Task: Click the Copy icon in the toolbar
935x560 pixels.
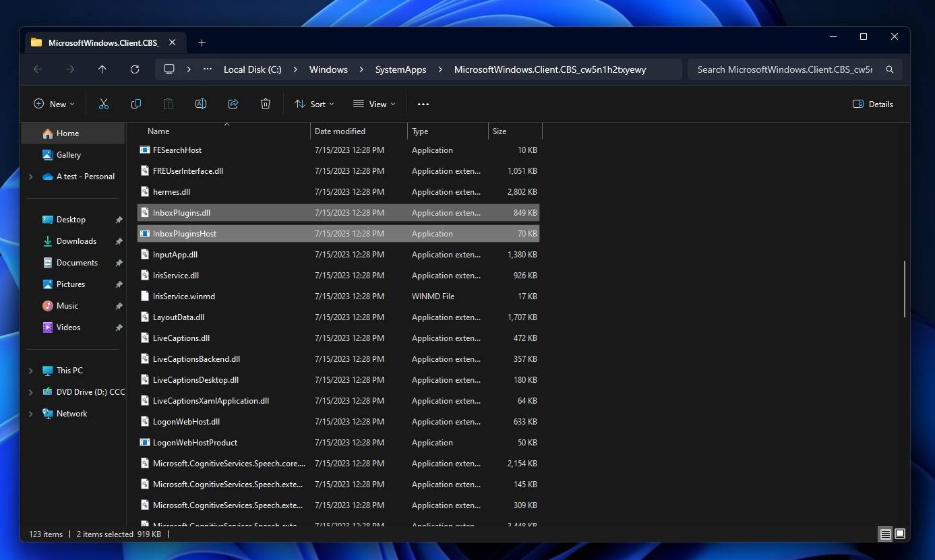Action: click(135, 104)
